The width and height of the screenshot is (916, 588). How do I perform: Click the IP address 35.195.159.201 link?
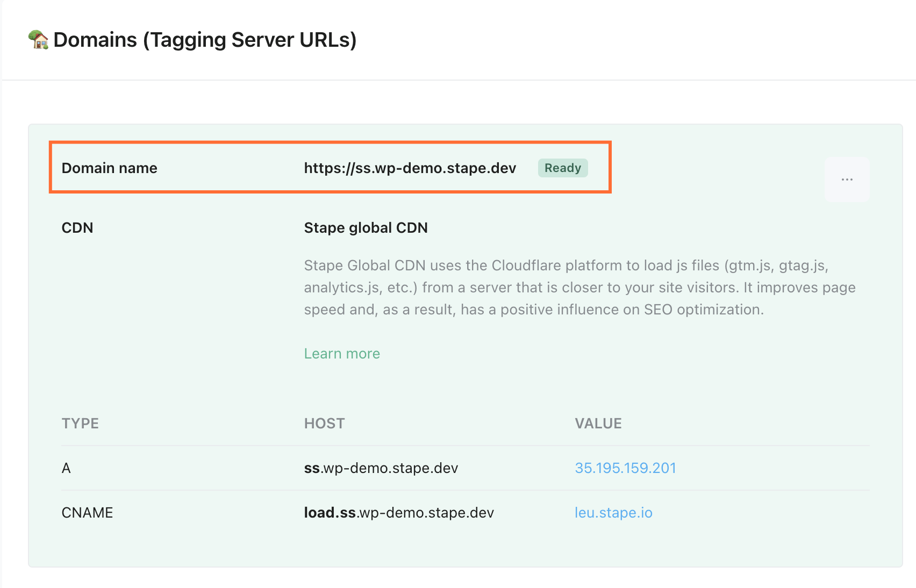[625, 468]
